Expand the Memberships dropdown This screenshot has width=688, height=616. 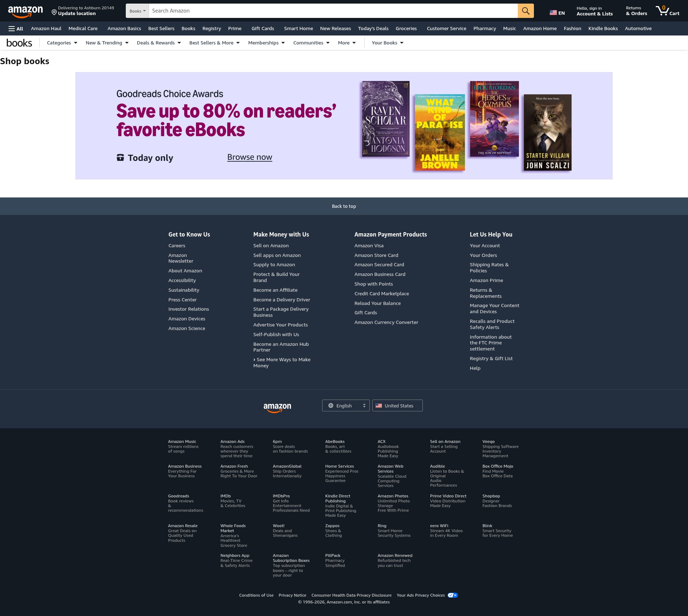tap(266, 43)
